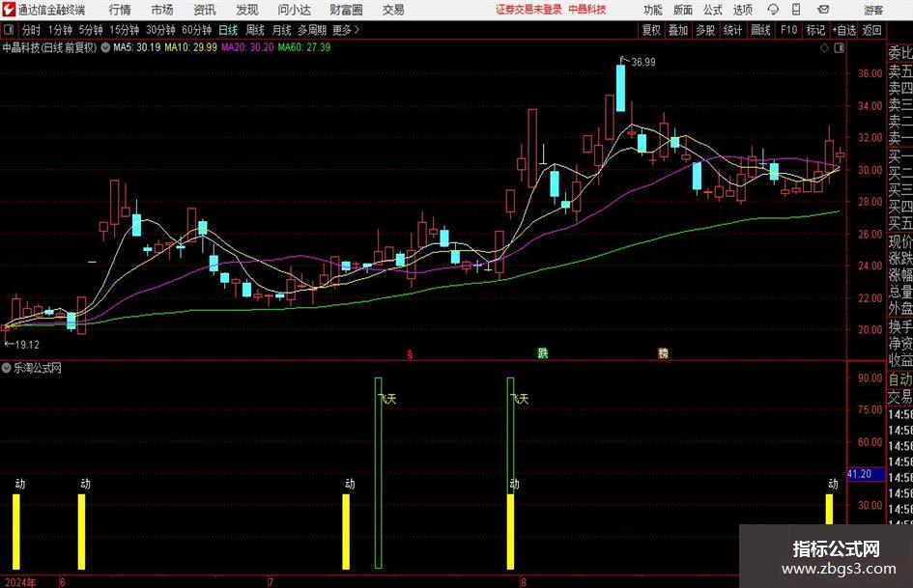Open the 资讯 menu
Image resolution: width=913 pixels, height=588 pixels.
coord(205,10)
